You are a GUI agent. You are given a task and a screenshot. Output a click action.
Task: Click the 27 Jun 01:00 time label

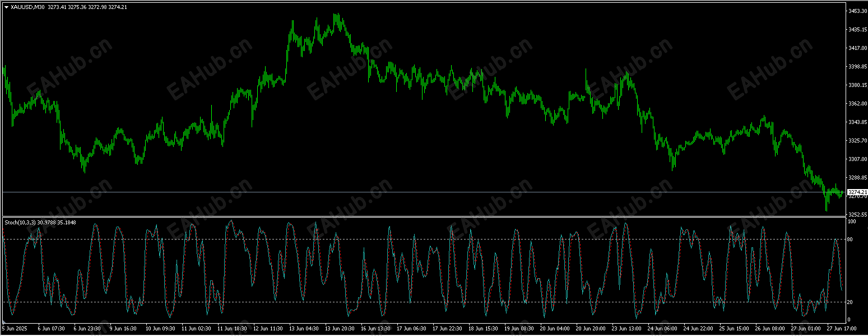click(x=806, y=329)
